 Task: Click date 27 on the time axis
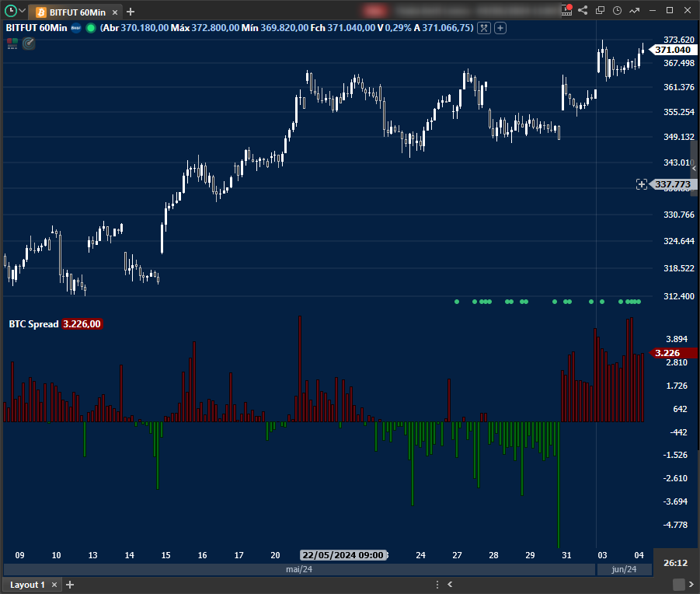coord(457,555)
